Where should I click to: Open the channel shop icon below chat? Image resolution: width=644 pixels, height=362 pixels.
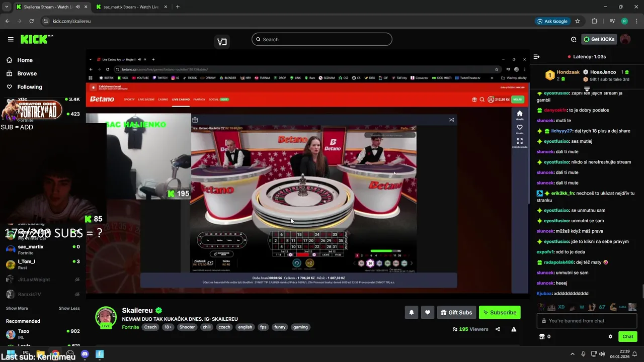(542, 336)
